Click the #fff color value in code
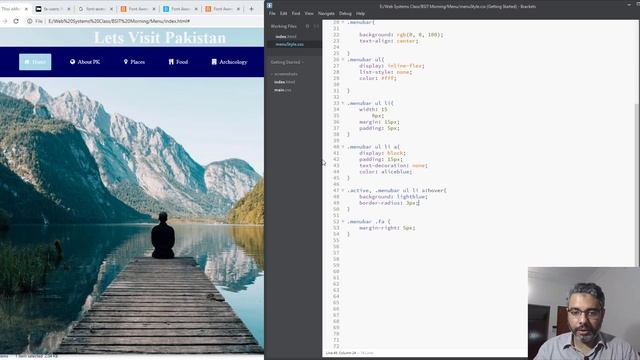The height and width of the screenshot is (360, 640). [388, 78]
